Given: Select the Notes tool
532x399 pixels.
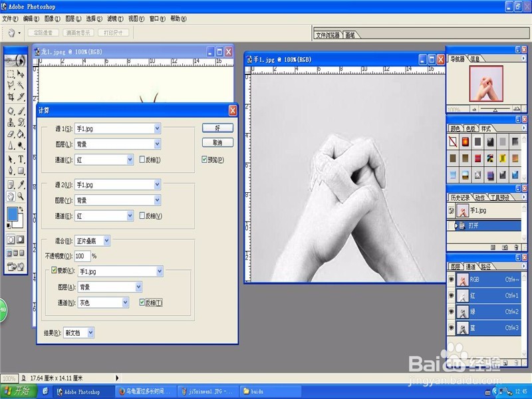Looking at the screenshot, I should (11, 185).
